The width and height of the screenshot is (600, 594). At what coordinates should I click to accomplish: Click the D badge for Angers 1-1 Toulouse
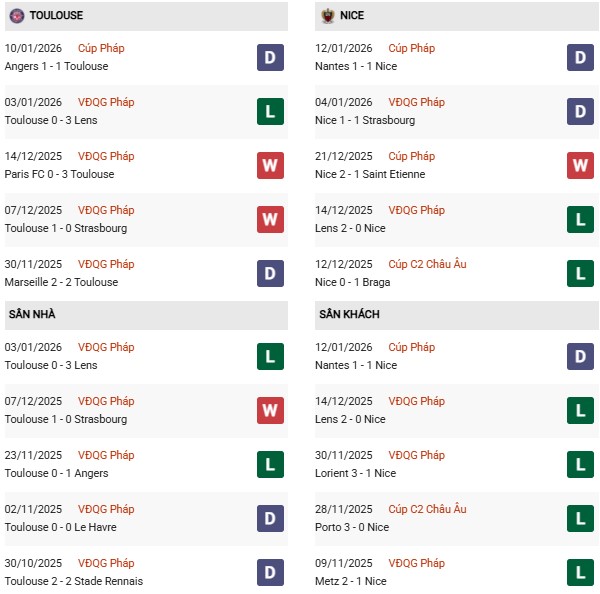click(270, 58)
